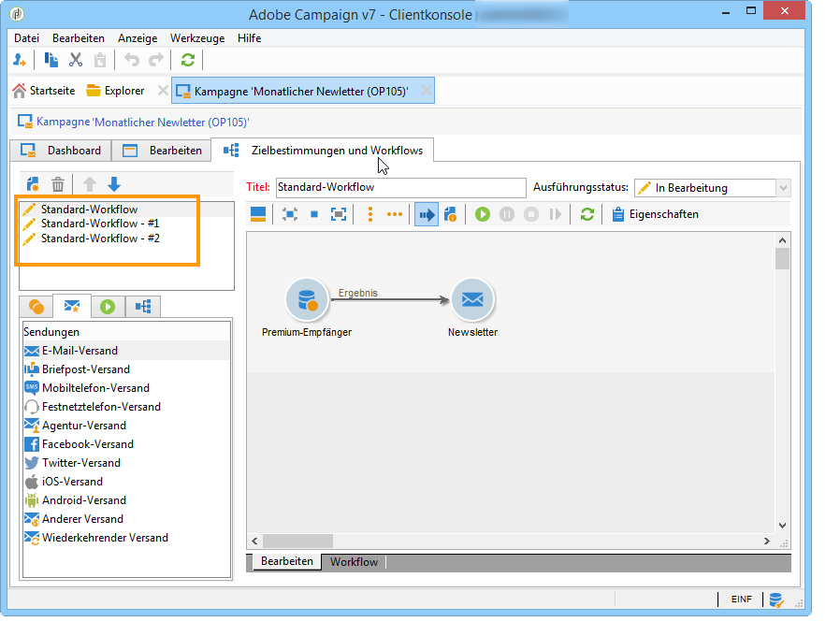The height and width of the screenshot is (636, 840).
Task: Move workflow up with the gray up arrow
Action: [90, 184]
